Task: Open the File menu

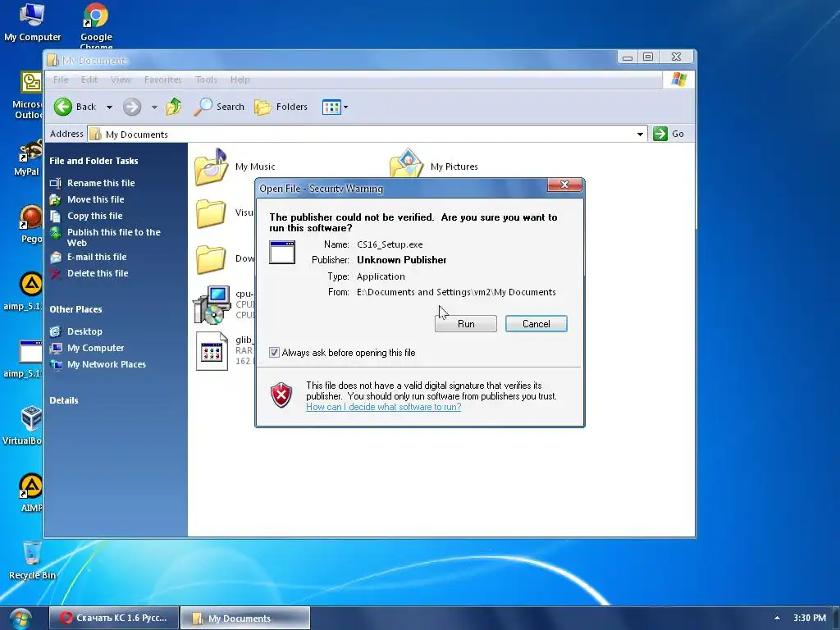Action: click(61, 80)
